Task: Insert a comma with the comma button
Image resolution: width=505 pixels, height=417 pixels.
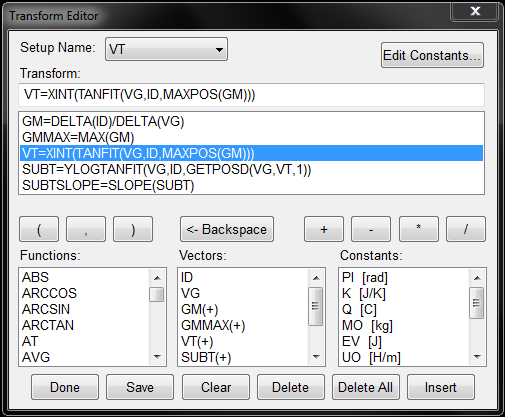Action: [86, 229]
